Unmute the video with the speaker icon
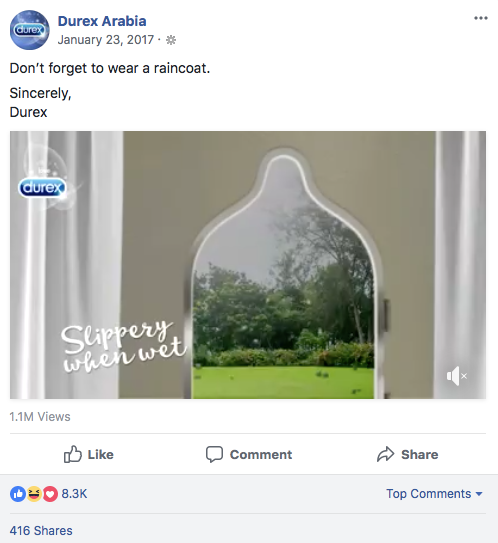 (456, 376)
